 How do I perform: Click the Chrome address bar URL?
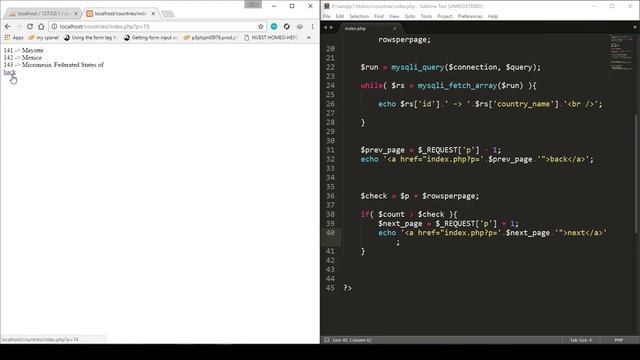point(104,27)
